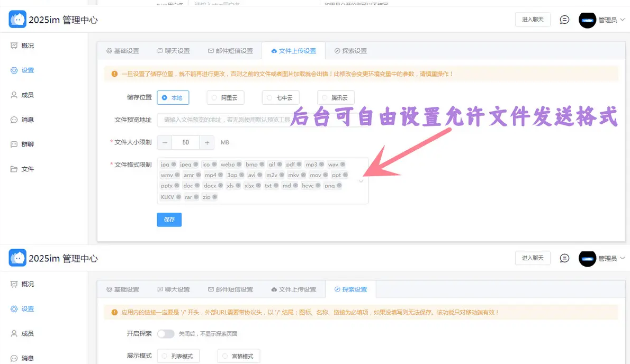Remove the KLKV format tag
Screen dimensions: 630x364
click(x=178, y=197)
